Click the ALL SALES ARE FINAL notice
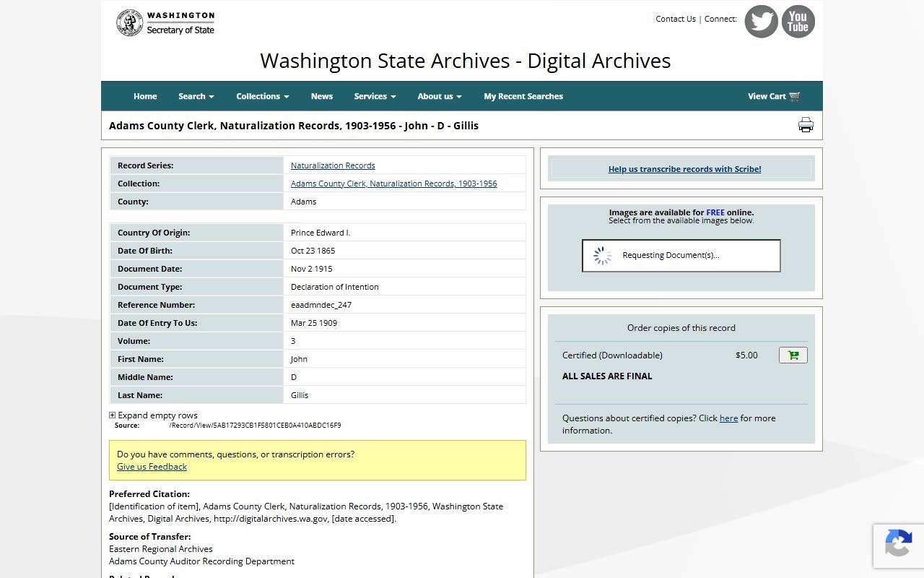Viewport: 924px width, 578px height. pos(607,376)
